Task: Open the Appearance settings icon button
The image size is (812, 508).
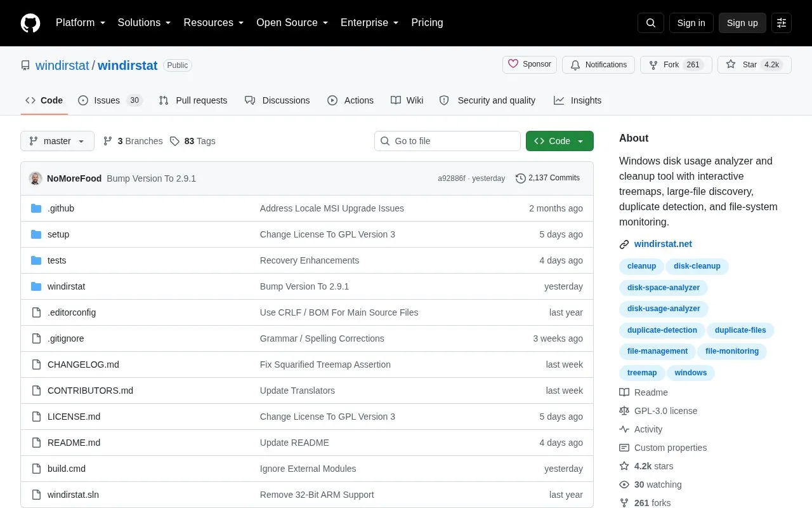Action: 782,23
